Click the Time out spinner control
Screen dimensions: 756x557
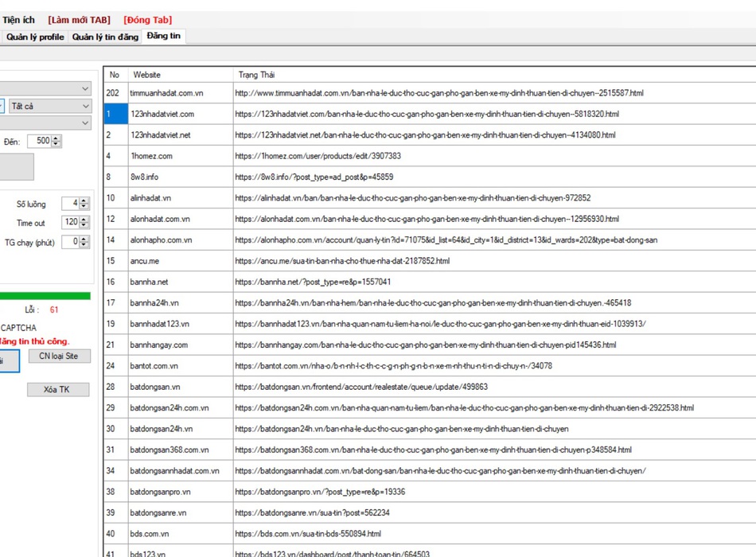[76, 223]
